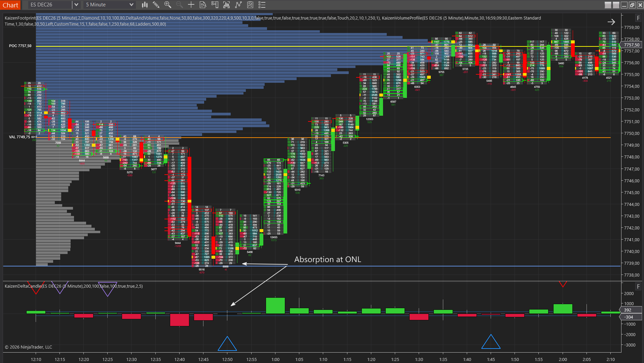Click the zoom out magnifier icon
The image size is (644, 363).
coord(179,5)
